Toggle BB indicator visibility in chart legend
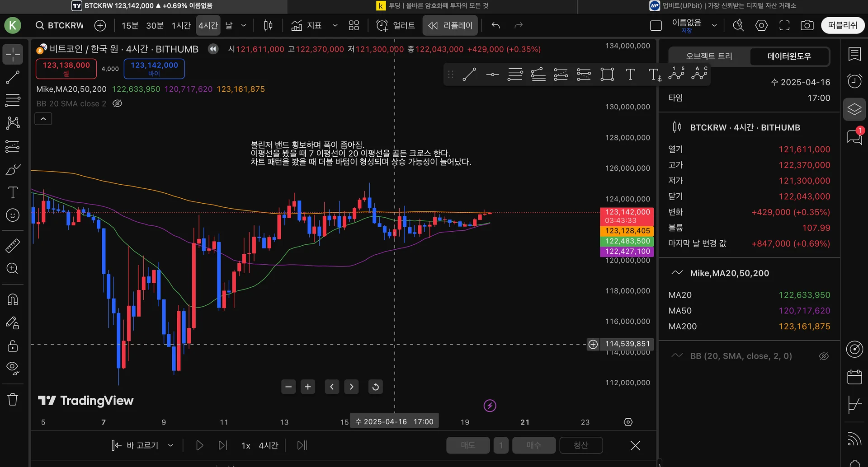This screenshot has height=467, width=868. pos(117,103)
